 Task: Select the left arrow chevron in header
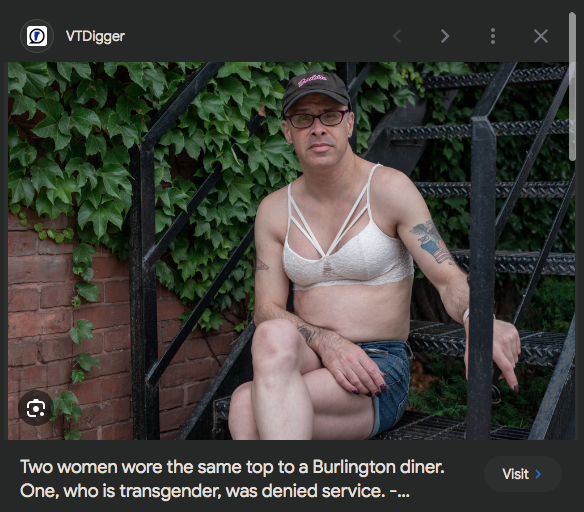coord(397,36)
